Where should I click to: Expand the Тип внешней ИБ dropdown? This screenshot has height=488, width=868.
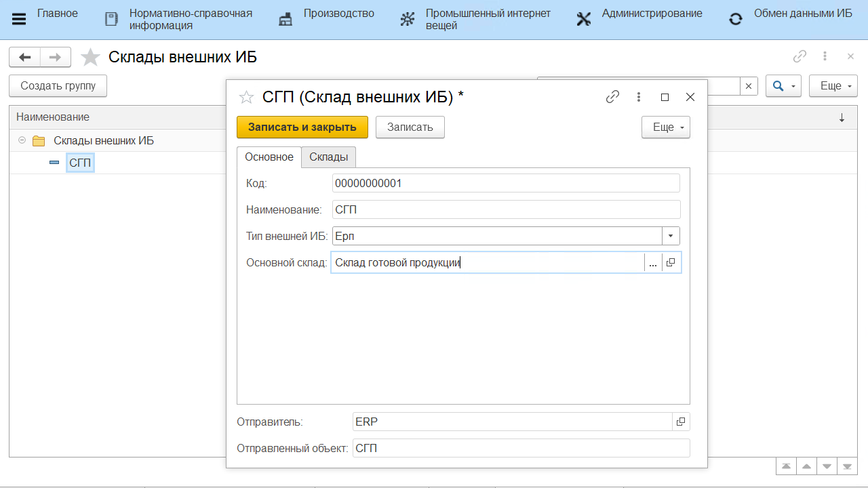(x=671, y=236)
